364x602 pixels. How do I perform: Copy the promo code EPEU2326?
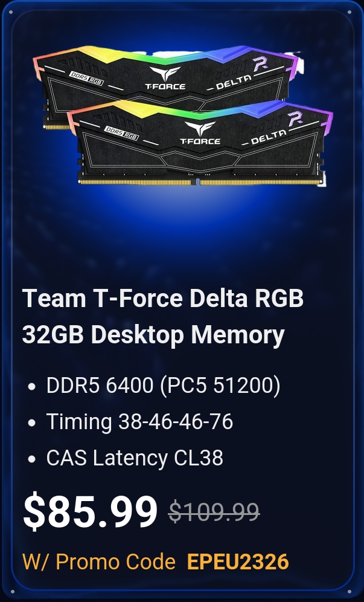[238, 562]
